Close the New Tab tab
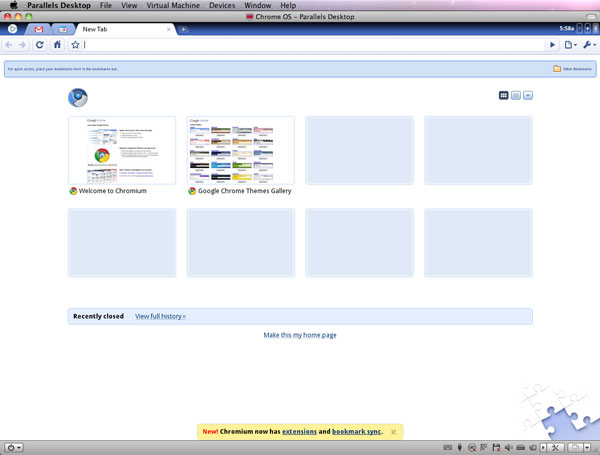Image resolution: width=600 pixels, height=455 pixels. point(169,29)
